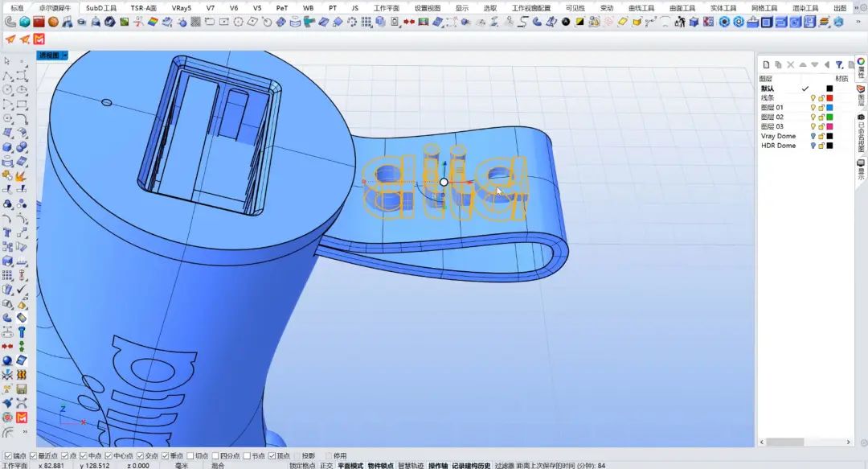
Task: Expand the toolbar tabs overflow chevron
Action: (860, 7)
